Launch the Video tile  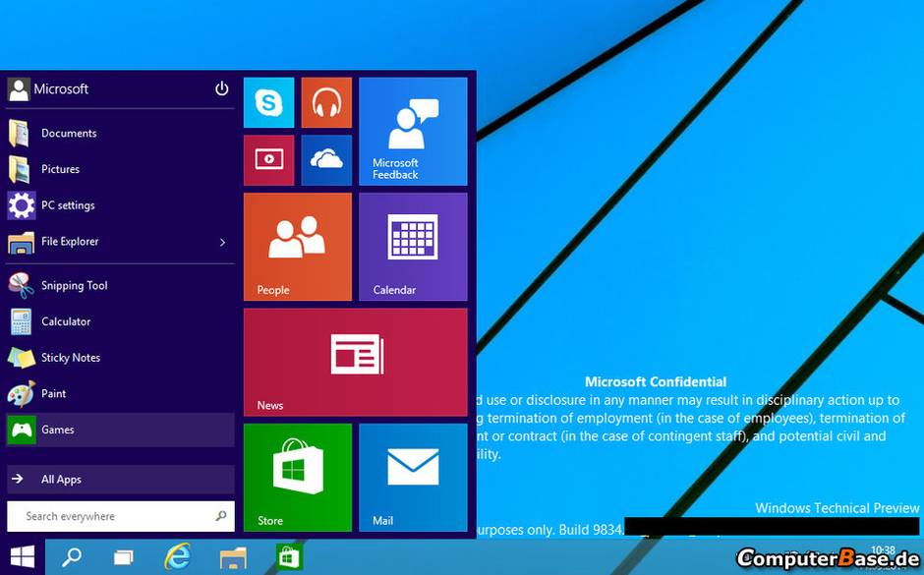point(268,160)
